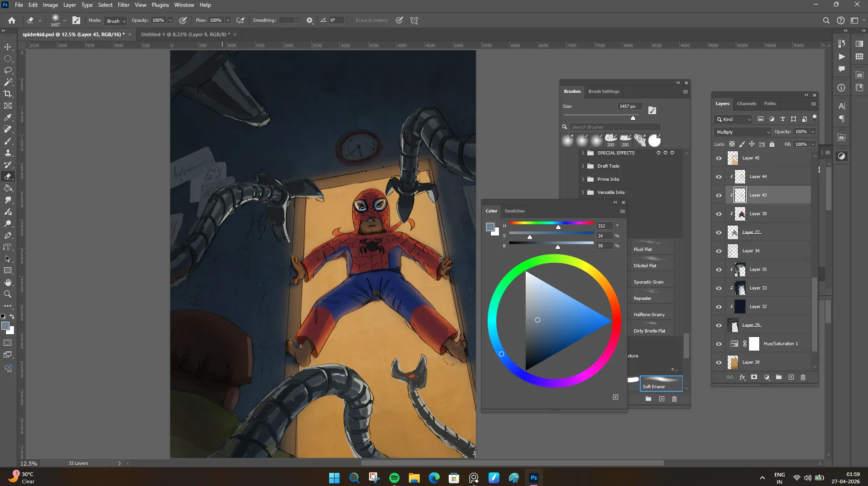Open the Mode dropdown set to Brush
The image size is (868, 486).
pyautogui.click(x=115, y=21)
